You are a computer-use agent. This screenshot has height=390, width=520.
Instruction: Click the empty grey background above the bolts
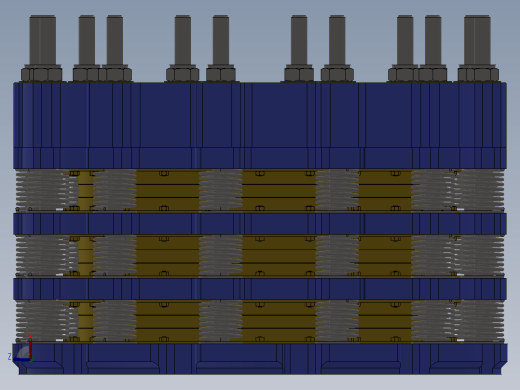(260, 7)
